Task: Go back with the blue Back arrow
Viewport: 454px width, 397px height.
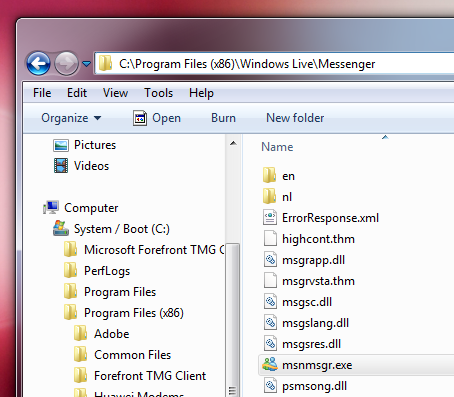Action: tap(38, 63)
